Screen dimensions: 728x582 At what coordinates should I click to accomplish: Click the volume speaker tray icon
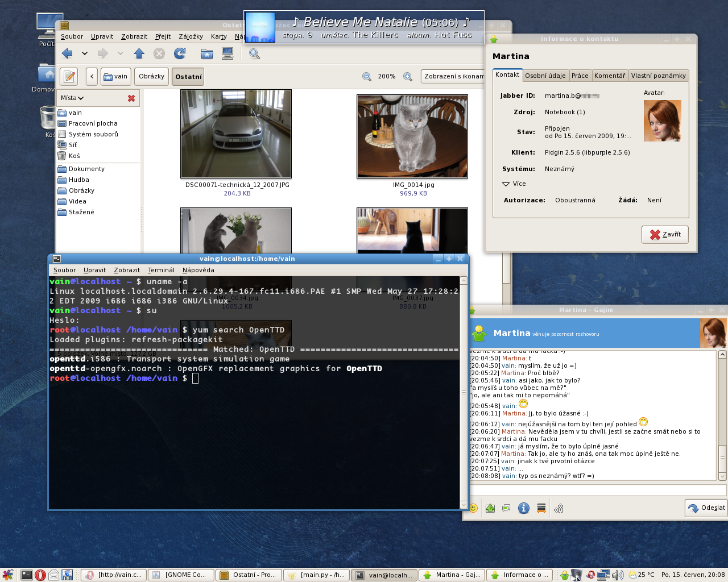click(618, 575)
